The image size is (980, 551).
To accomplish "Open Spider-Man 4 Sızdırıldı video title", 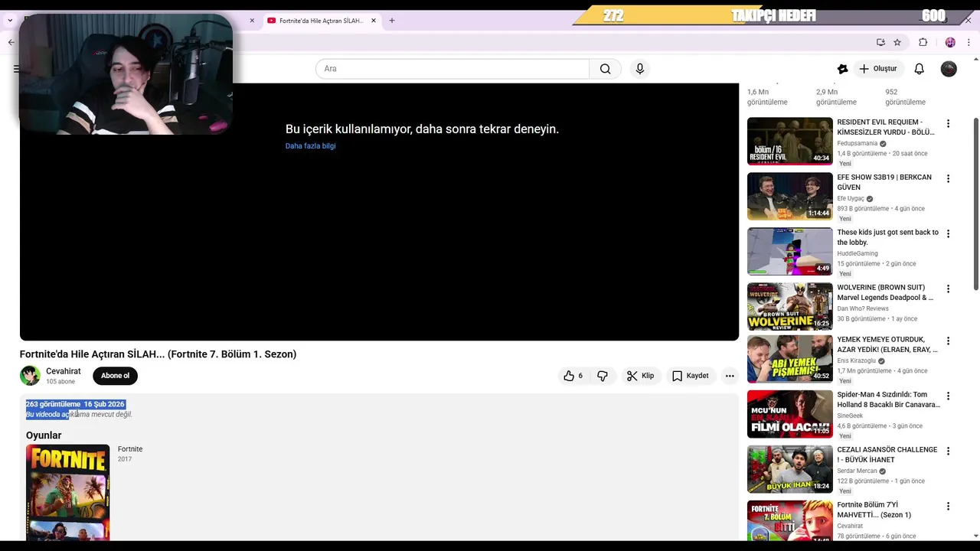I will click(x=888, y=399).
